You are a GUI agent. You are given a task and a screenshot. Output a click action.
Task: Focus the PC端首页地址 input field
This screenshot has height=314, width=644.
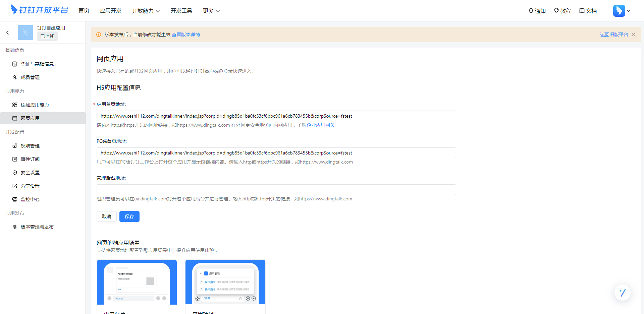click(276, 153)
